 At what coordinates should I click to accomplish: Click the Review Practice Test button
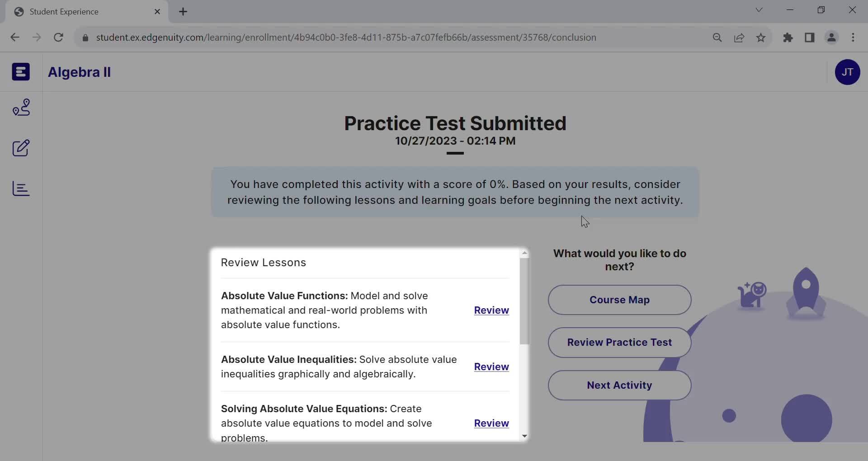click(x=619, y=342)
